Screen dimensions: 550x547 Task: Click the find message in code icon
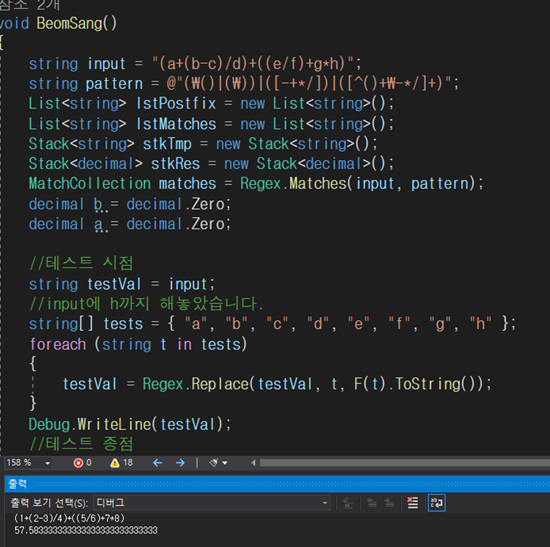pyautogui.click(x=348, y=503)
